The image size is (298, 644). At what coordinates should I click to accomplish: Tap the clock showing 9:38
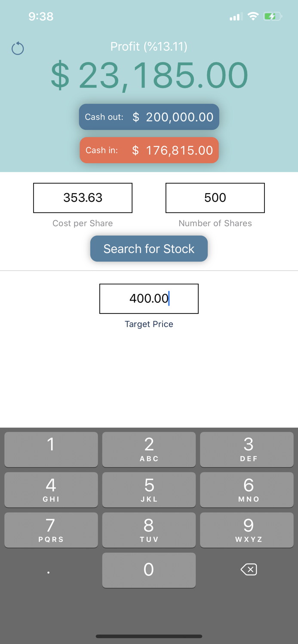(41, 16)
